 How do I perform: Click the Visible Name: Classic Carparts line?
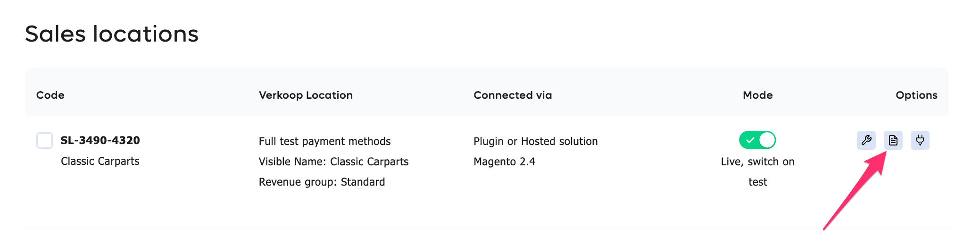[x=333, y=162]
